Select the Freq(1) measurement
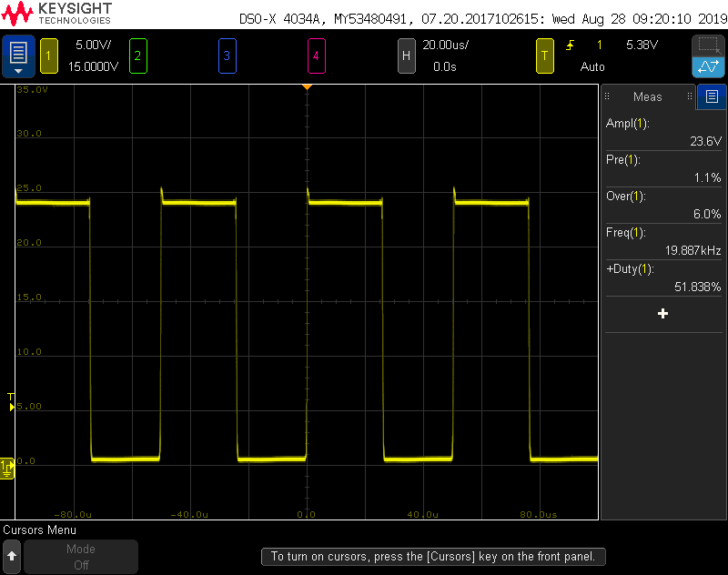 click(663, 241)
